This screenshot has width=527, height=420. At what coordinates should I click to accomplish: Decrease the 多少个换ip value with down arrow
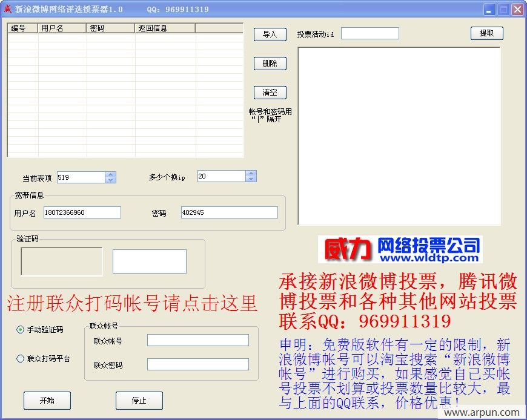point(251,179)
